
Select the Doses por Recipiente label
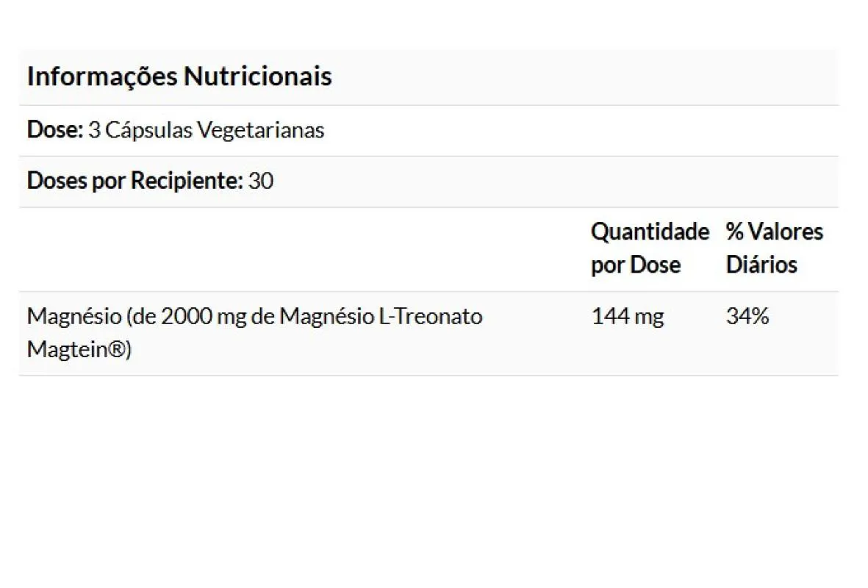pyautogui.click(x=135, y=181)
